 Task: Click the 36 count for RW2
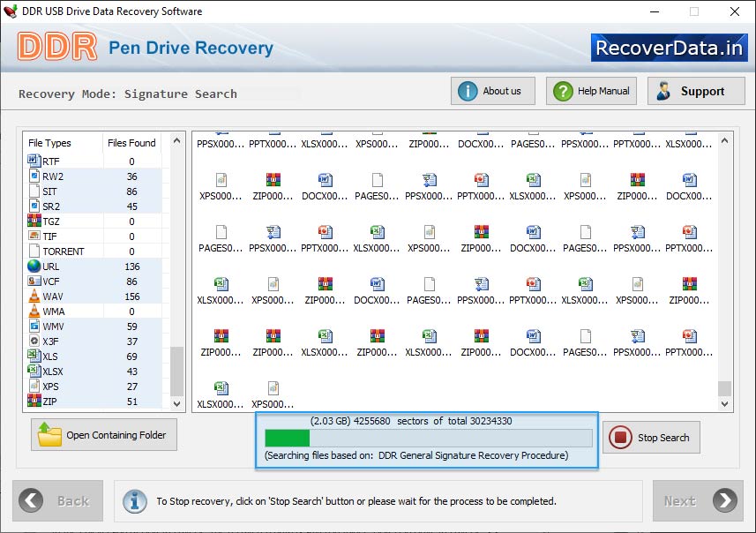[132, 176]
